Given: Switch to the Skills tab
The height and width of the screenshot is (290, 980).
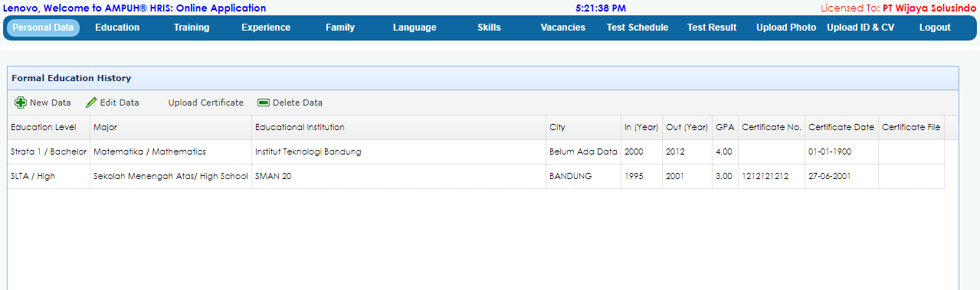Looking at the screenshot, I should (489, 28).
